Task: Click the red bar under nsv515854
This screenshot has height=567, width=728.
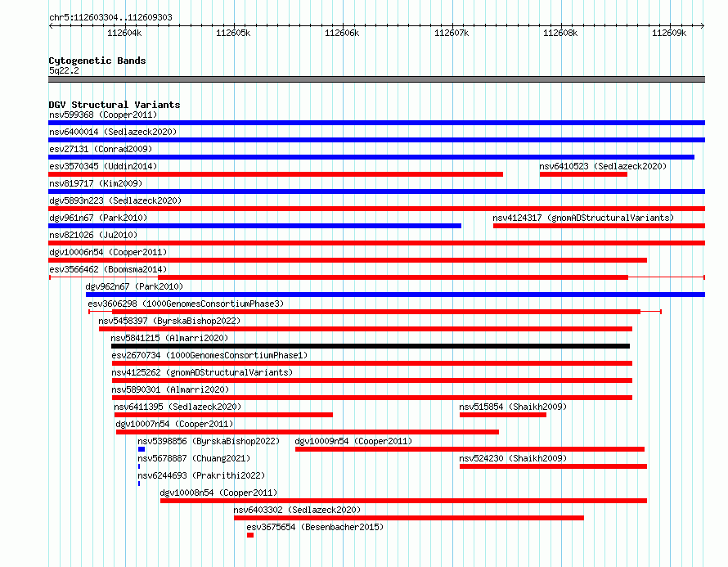Action: 503,415
